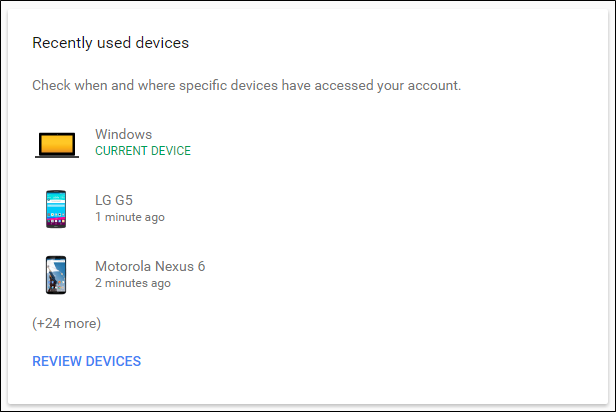Click the '2 minutes ago' timestamp

(x=133, y=283)
